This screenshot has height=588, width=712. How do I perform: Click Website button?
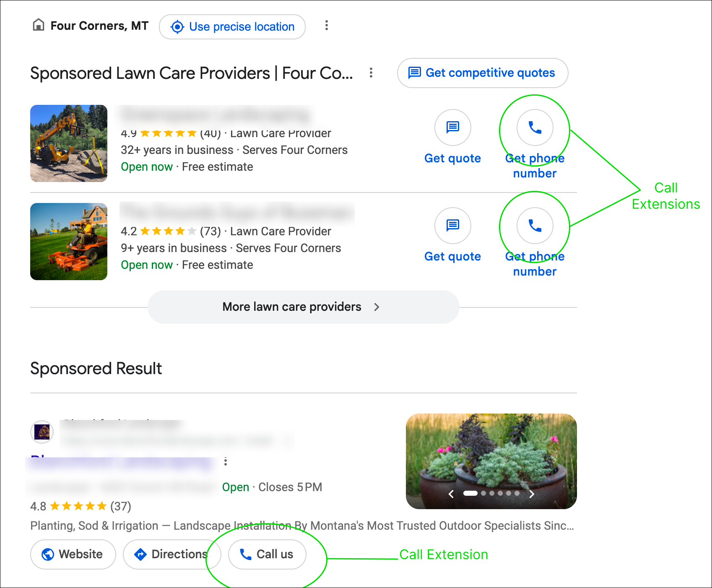(73, 554)
